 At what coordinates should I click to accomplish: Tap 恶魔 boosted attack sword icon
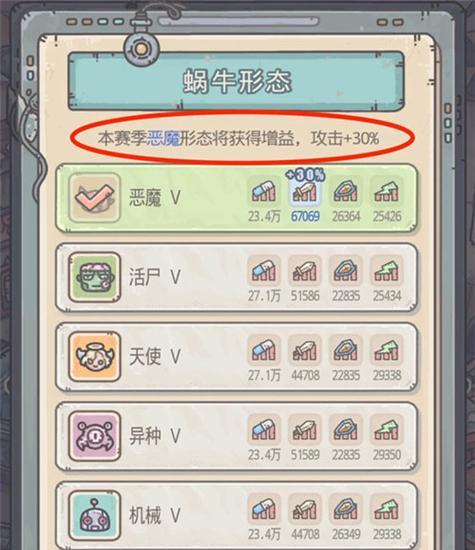pyautogui.click(x=305, y=191)
